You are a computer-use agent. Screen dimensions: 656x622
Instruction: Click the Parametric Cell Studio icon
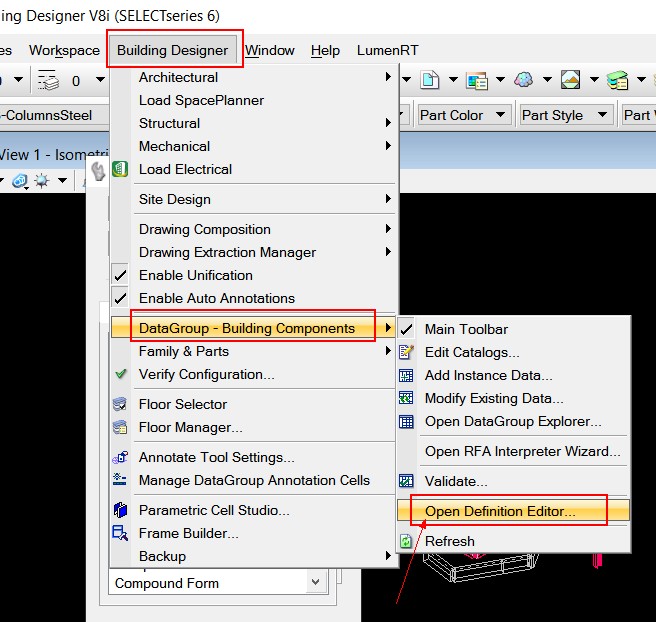point(120,510)
